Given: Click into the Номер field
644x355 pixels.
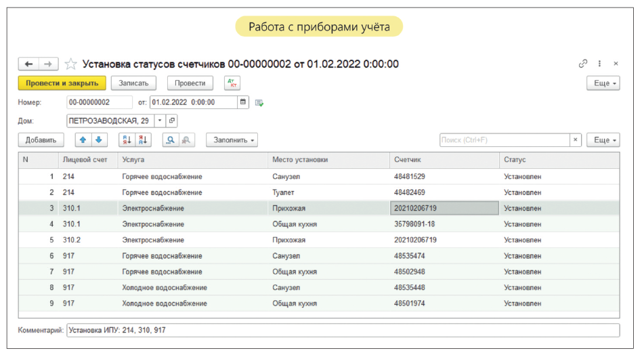Looking at the screenshot, I should pyautogui.click(x=100, y=102).
